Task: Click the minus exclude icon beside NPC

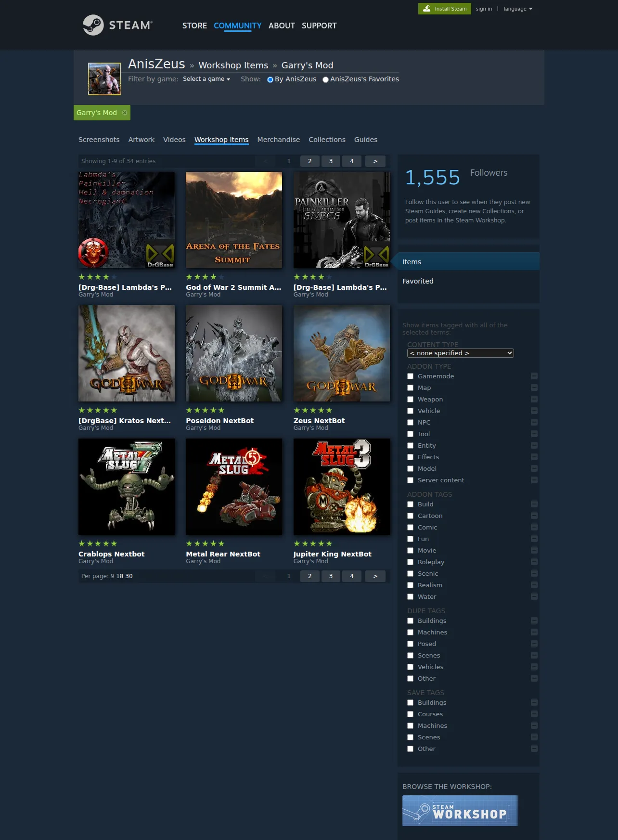Action: click(x=534, y=422)
